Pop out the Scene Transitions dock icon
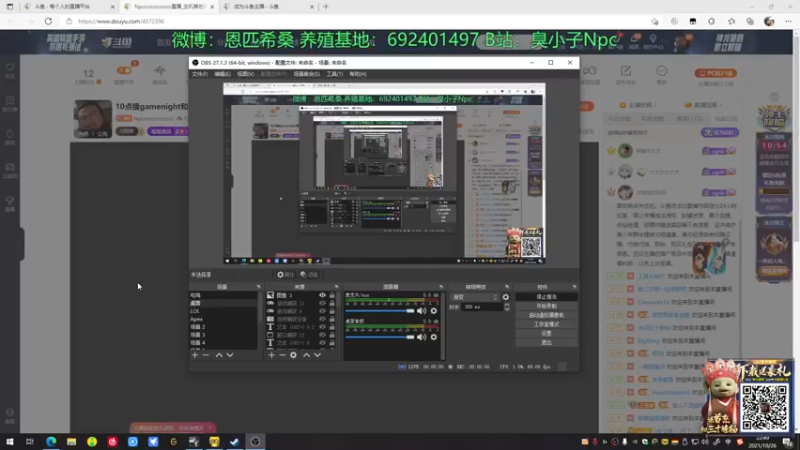Screen dimensions: 800x450 coord(507,287)
